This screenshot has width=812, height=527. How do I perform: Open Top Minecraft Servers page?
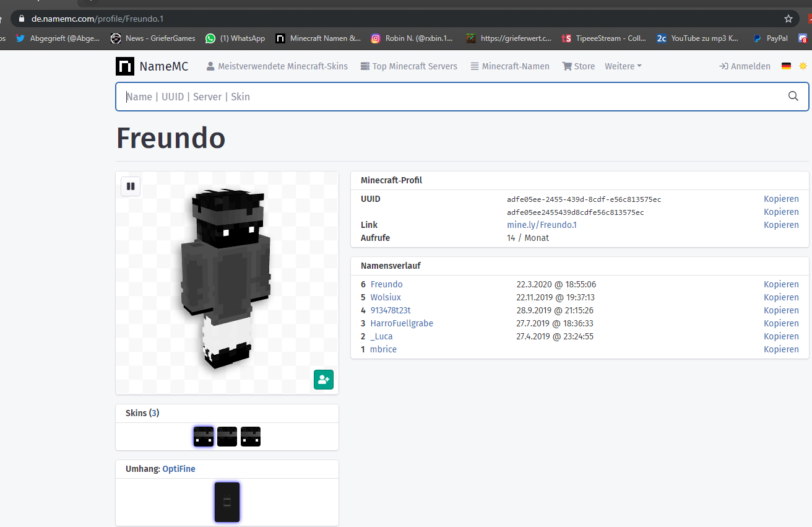408,66
